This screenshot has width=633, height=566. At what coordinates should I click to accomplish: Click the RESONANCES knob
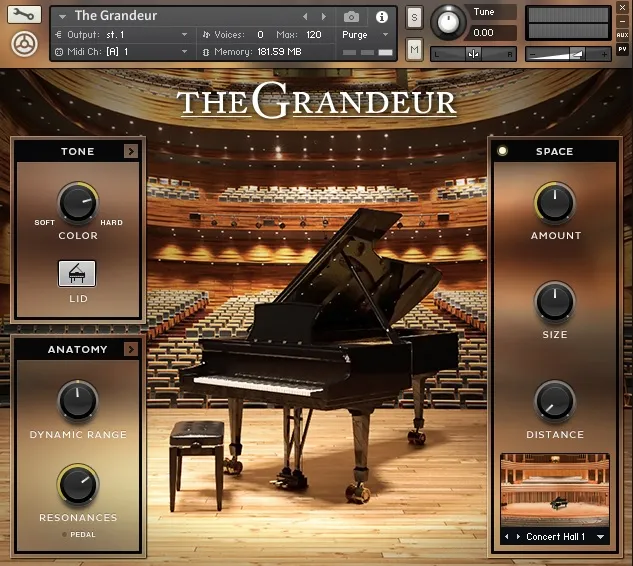point(78,484)
